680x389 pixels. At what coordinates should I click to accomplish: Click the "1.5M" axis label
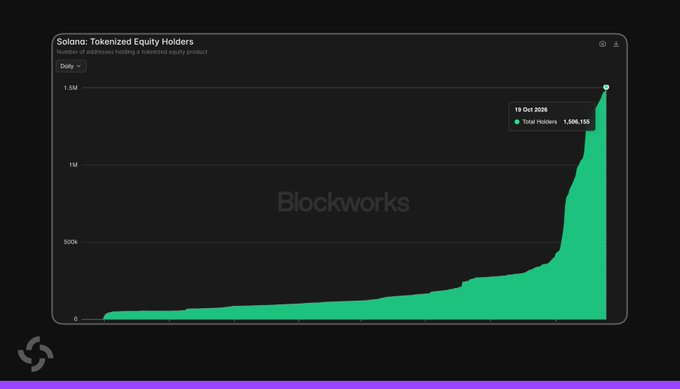click(71, 88)
